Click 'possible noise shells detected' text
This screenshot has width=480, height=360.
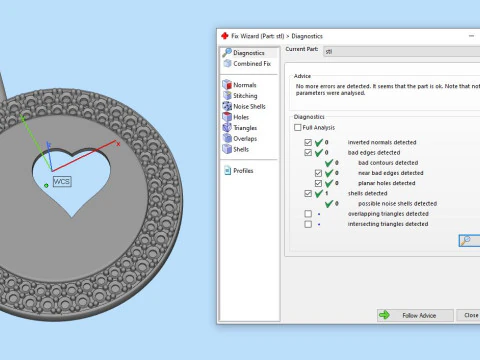tap(397, 203)
